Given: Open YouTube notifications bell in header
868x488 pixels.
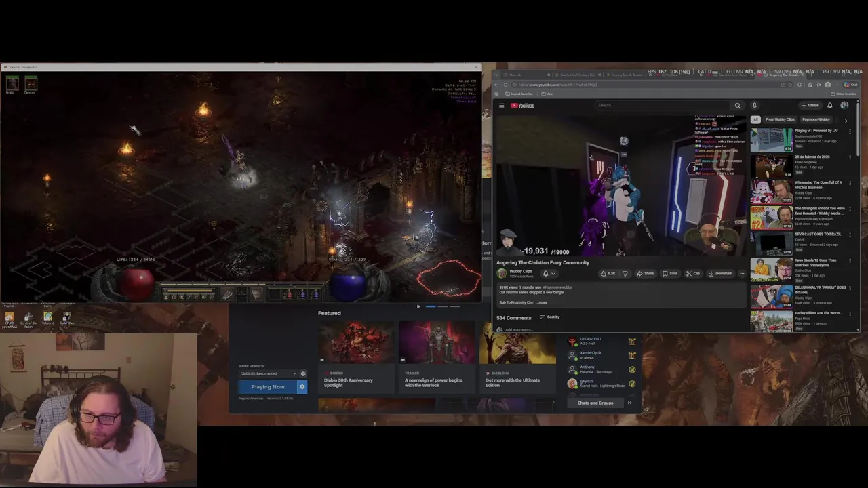Looking at the screenshot, I should coord(829,106).
